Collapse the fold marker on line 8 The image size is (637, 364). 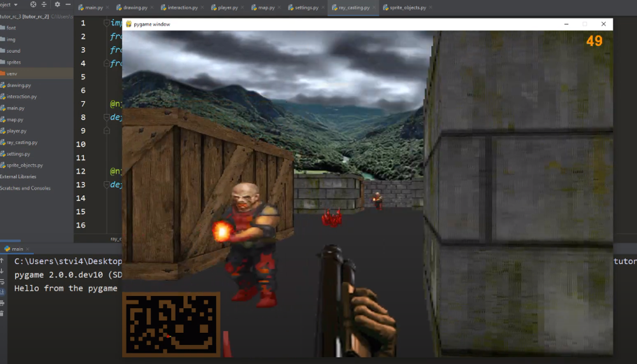click(106, 118)
